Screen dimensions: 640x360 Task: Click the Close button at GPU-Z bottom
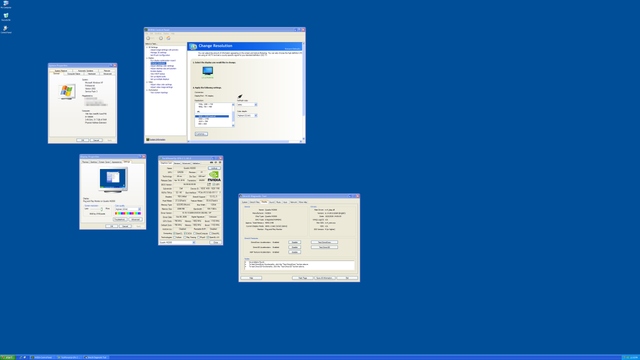pyautogui.click(x=216, y=242)
